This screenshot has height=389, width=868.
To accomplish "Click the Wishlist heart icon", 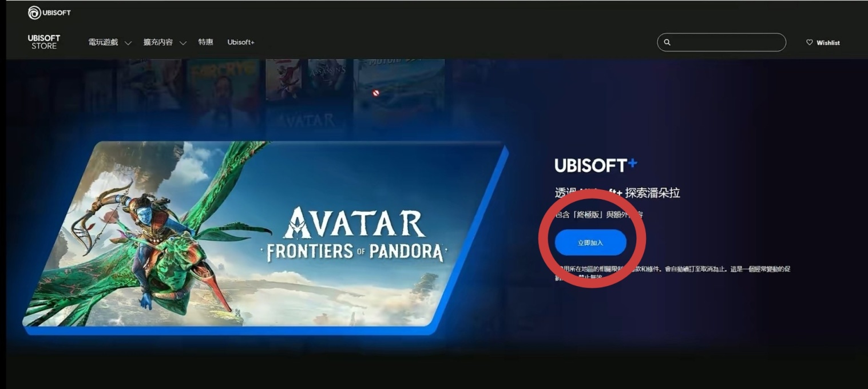I will coord(809,42).
